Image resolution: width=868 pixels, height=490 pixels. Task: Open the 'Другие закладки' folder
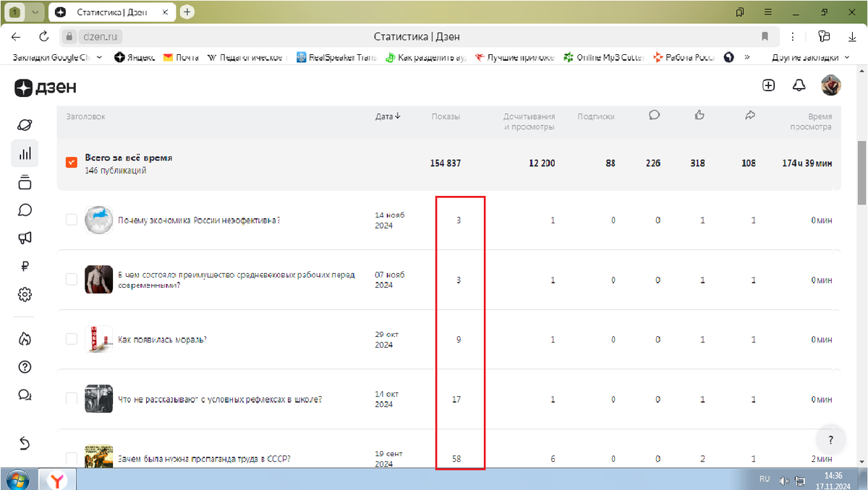pyautogui.click(x=810, y=57)
